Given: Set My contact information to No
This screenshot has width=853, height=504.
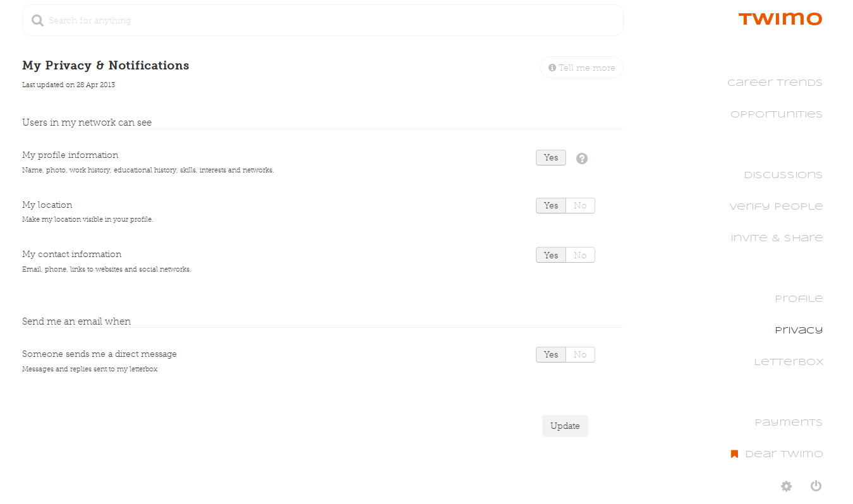Looking at the screenshot, I should [580, 255].
